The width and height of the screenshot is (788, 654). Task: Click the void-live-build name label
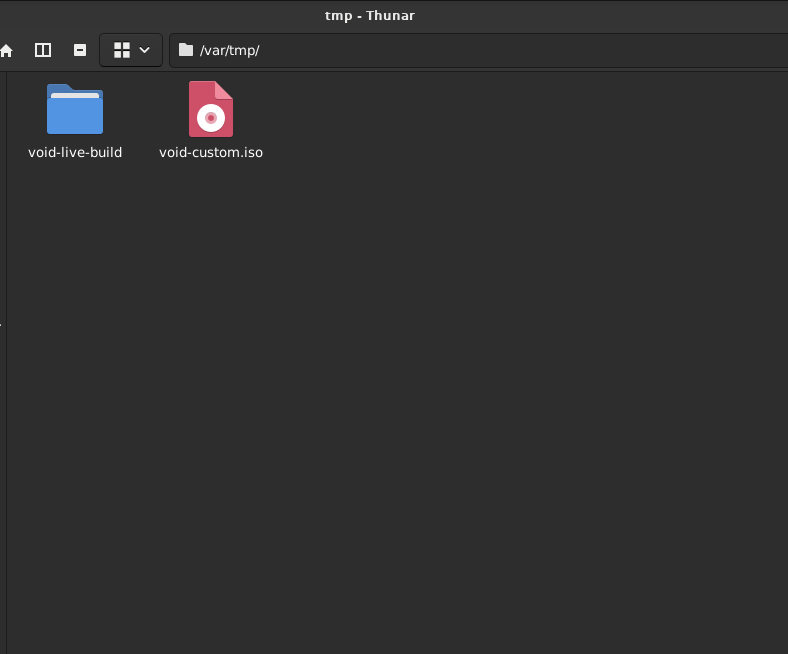coord(75,153)
